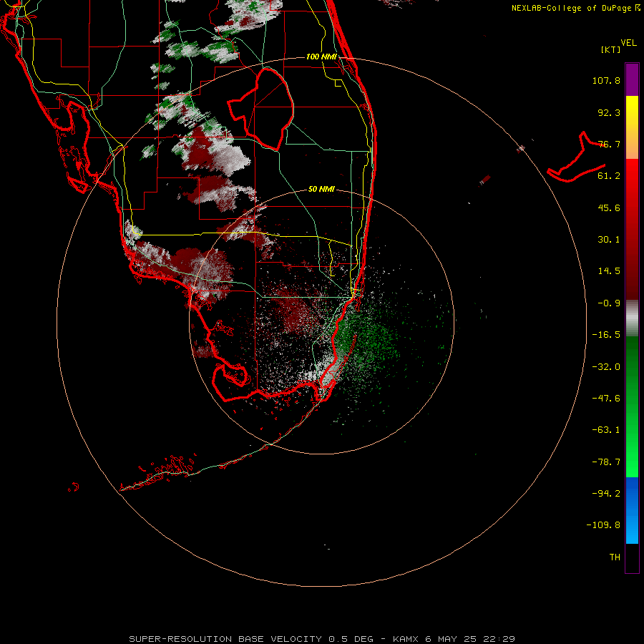Image resolution: width=644 pixels, height=644 pixels.
Task: Click the blue segment of the velocity color bar
Action: (x=632, y=510)
